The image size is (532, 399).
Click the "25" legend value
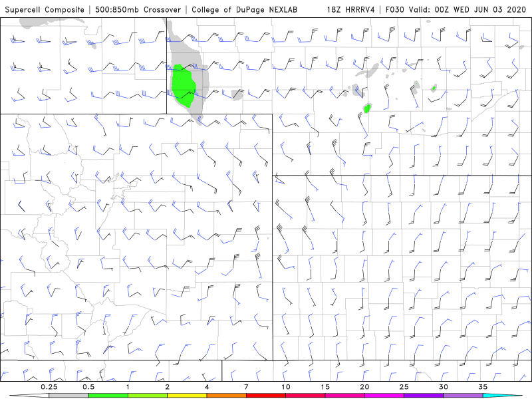click(404, 387)
